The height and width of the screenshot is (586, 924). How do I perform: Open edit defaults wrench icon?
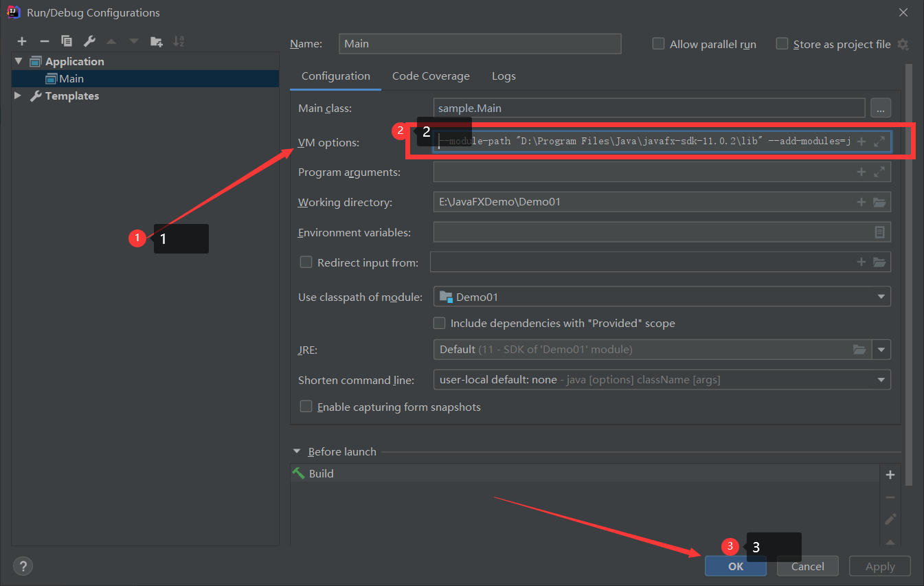pyautogui.click(x=89, y=41)
